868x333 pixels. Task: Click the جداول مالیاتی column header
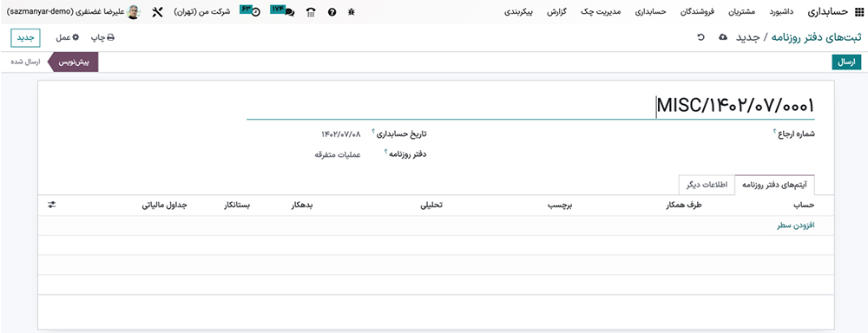click(x=164, y=206)
